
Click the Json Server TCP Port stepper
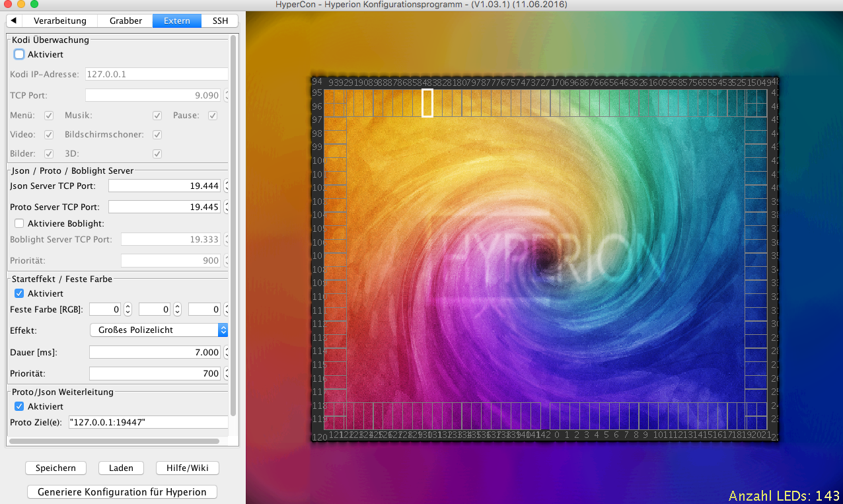[227, 186]
